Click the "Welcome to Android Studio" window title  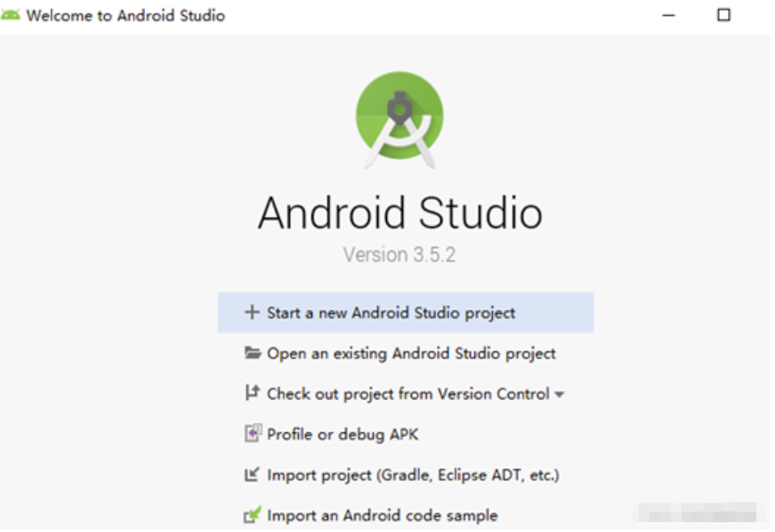125,15
